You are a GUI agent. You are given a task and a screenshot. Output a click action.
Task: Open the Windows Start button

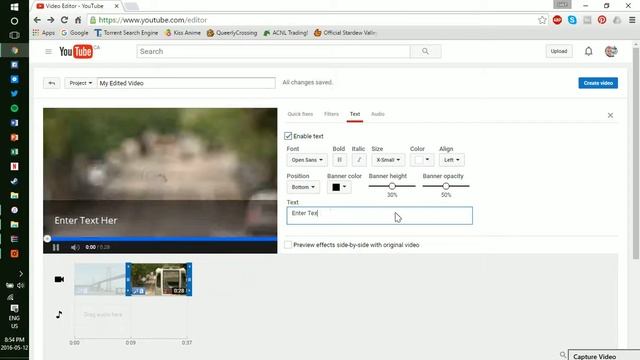[x=14, y=7]
